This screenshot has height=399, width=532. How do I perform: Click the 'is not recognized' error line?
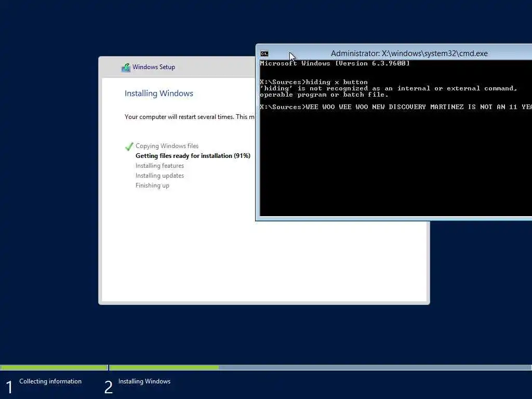[389, 88]
